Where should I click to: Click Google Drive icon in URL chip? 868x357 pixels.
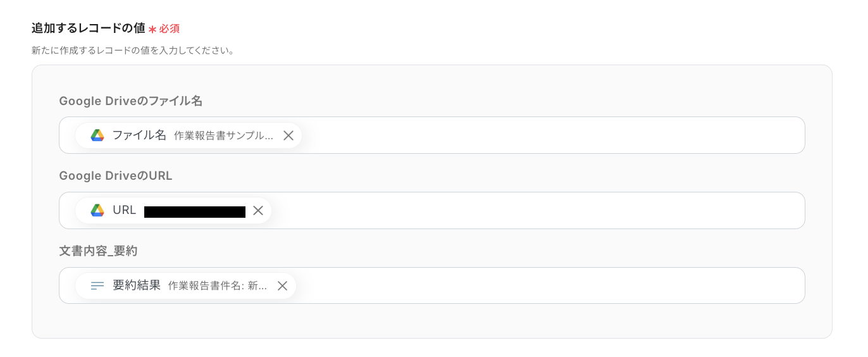click(97, 210)
